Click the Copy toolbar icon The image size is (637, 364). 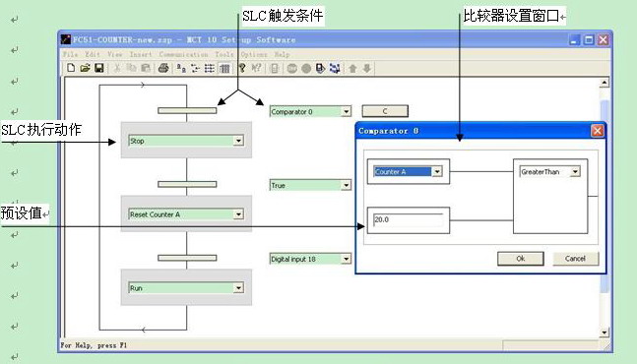[131, 68]
